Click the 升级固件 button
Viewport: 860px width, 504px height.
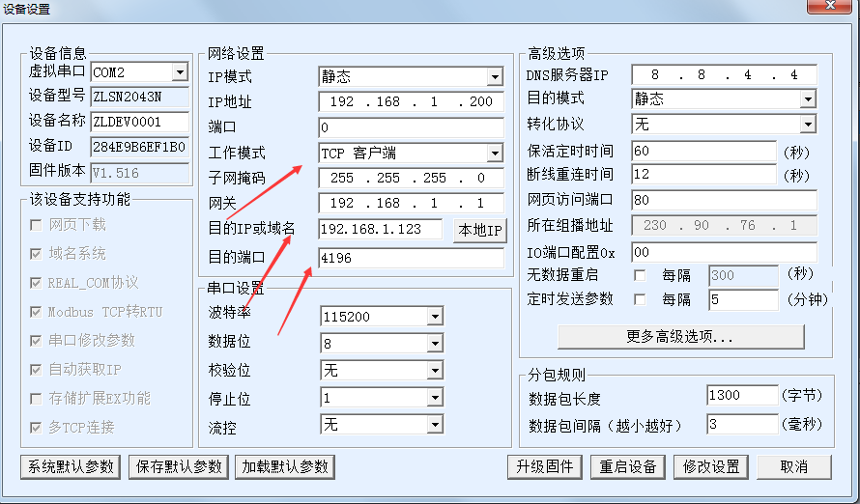click(x=545, y=466)
